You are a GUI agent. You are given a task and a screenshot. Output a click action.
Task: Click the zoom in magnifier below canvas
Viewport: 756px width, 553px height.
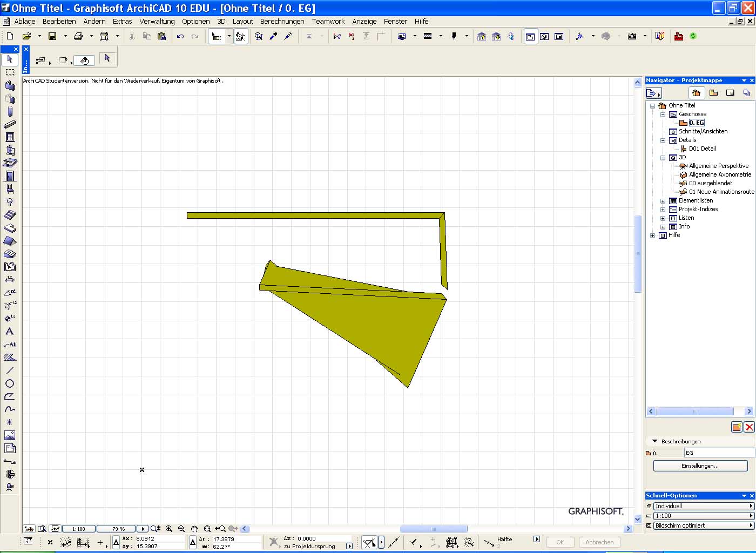(169, 529)
